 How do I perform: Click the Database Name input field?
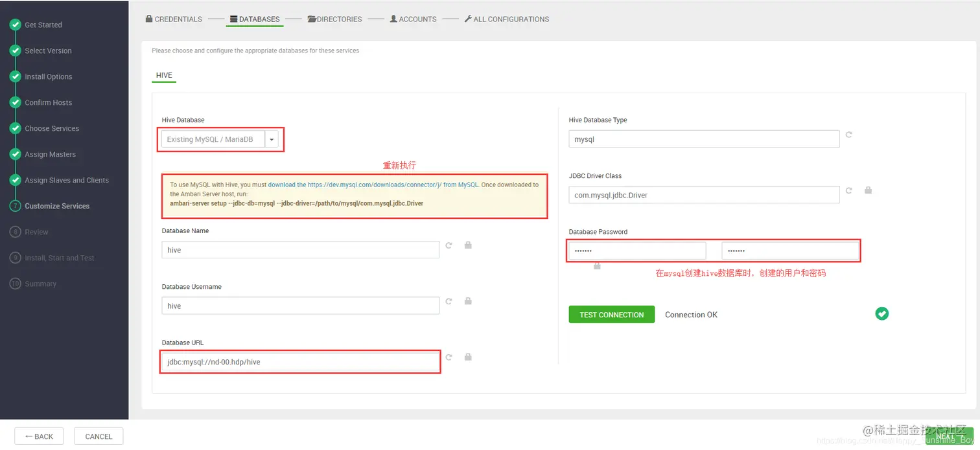coord(301,250)
